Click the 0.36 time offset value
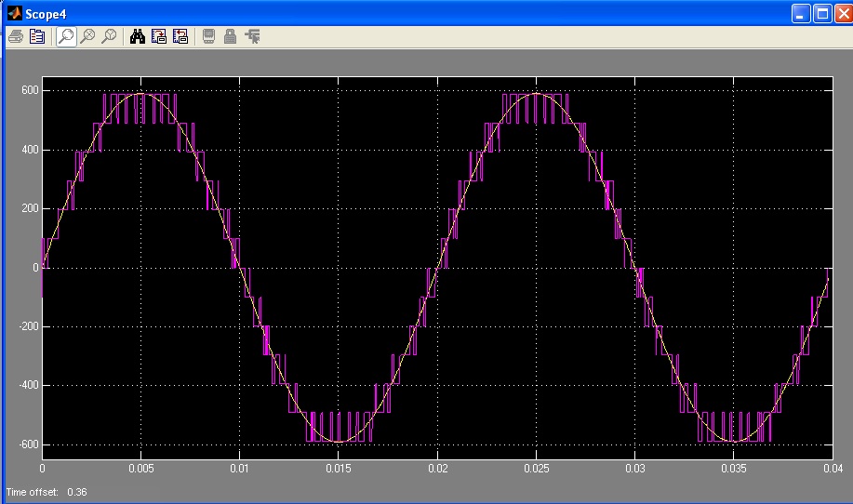The image size is (853, 504). pyautogui.click(x=76, y=492)
